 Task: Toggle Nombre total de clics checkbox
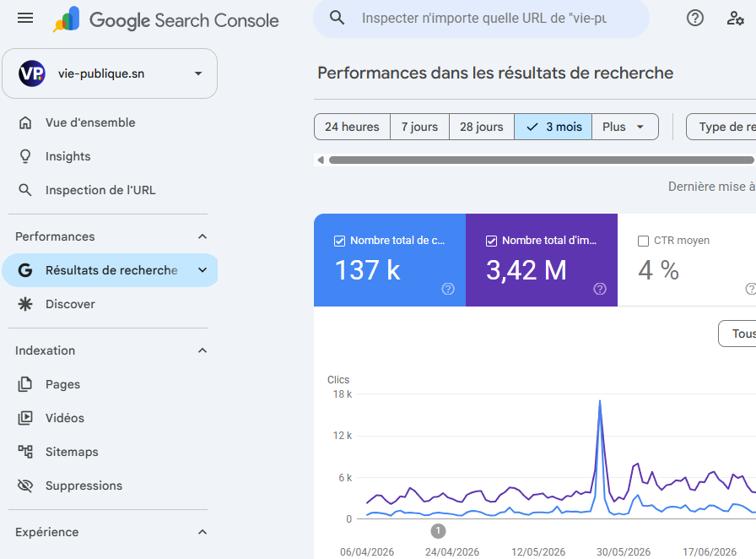(339, 241)
